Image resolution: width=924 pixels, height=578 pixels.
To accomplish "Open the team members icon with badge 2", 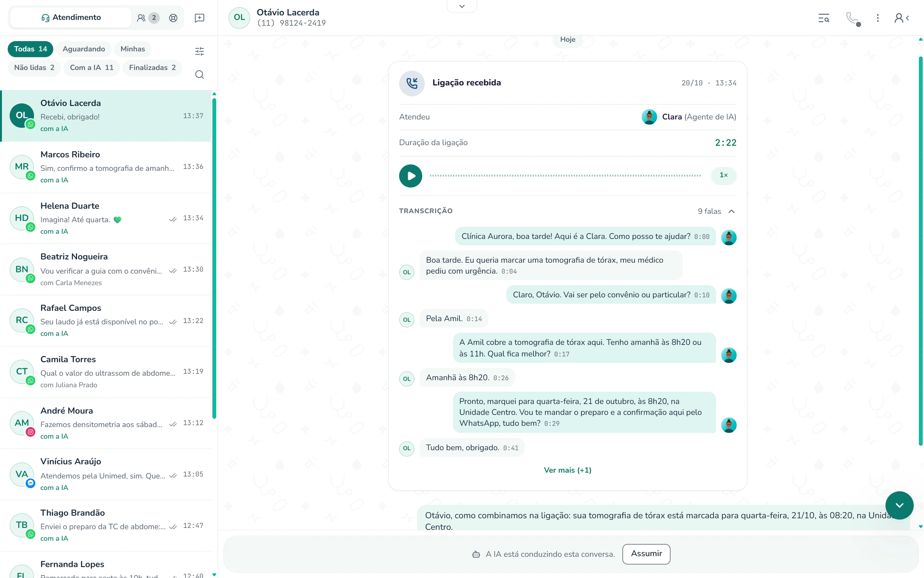I will coord(148,18).
